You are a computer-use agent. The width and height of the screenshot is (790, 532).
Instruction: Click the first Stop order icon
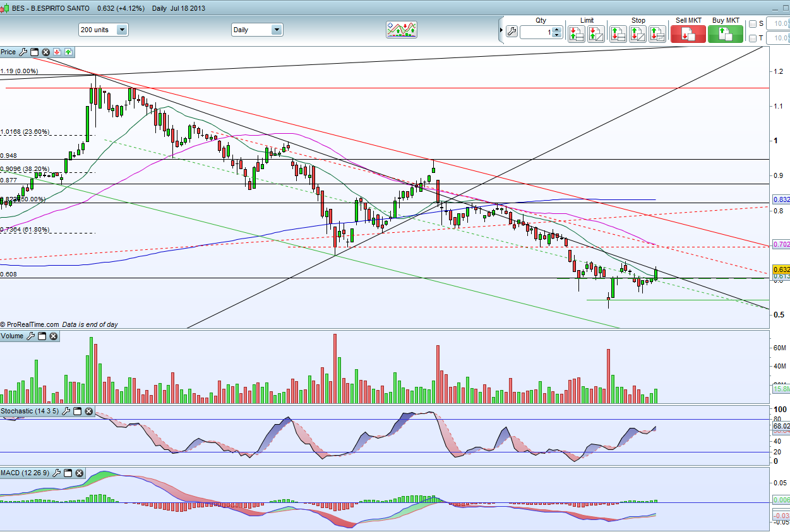[x=618, y=33]
